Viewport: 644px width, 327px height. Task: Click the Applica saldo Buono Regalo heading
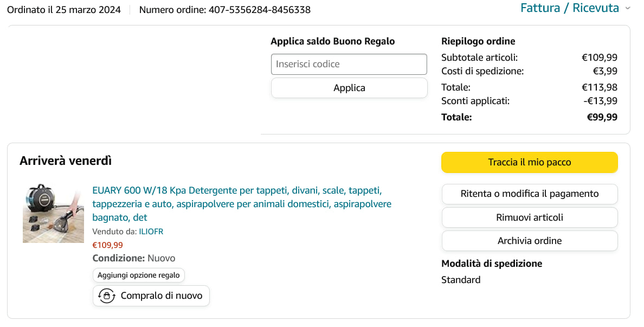tap(332, 41)
